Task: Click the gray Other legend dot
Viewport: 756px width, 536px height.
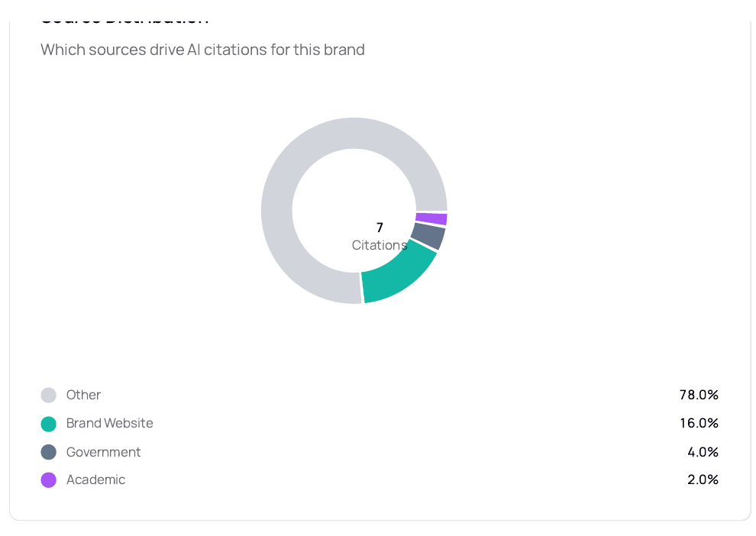Action: 48,395
